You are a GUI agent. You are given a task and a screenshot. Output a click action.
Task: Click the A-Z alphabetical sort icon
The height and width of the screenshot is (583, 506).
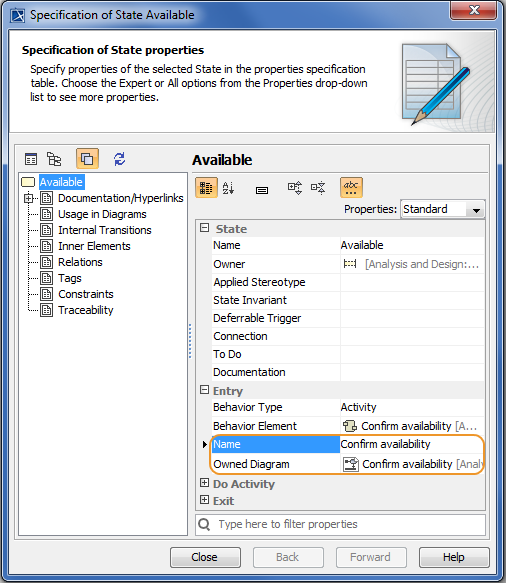228,188
